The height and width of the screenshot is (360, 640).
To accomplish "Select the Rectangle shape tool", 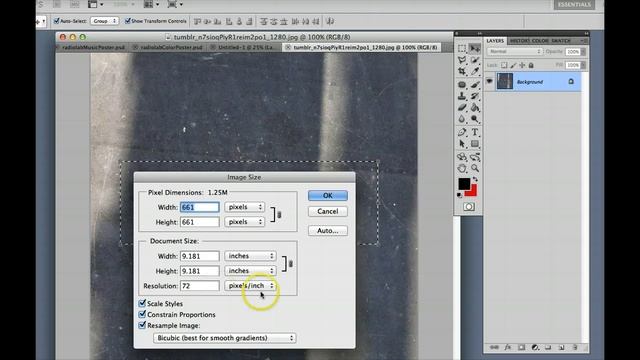I will click(475, 144).
